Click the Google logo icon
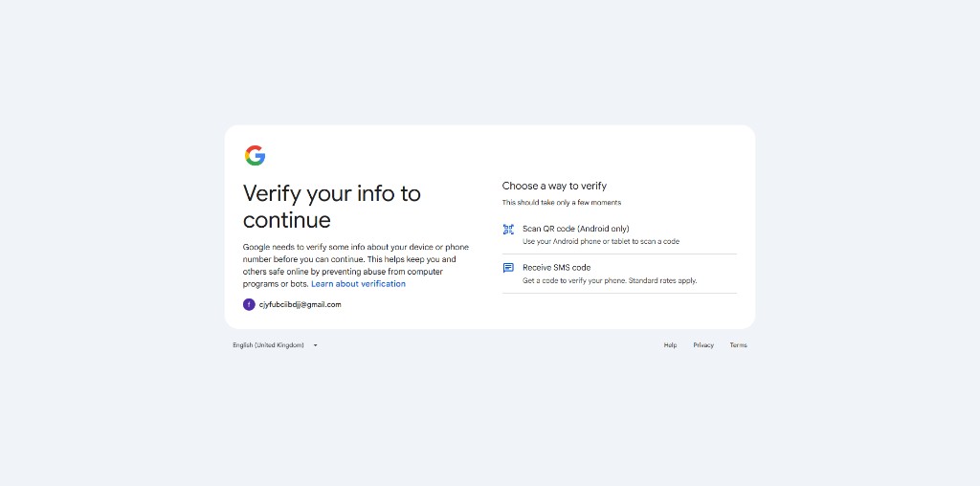The height and width of the screenshot is (486, 980). (255, 156)
